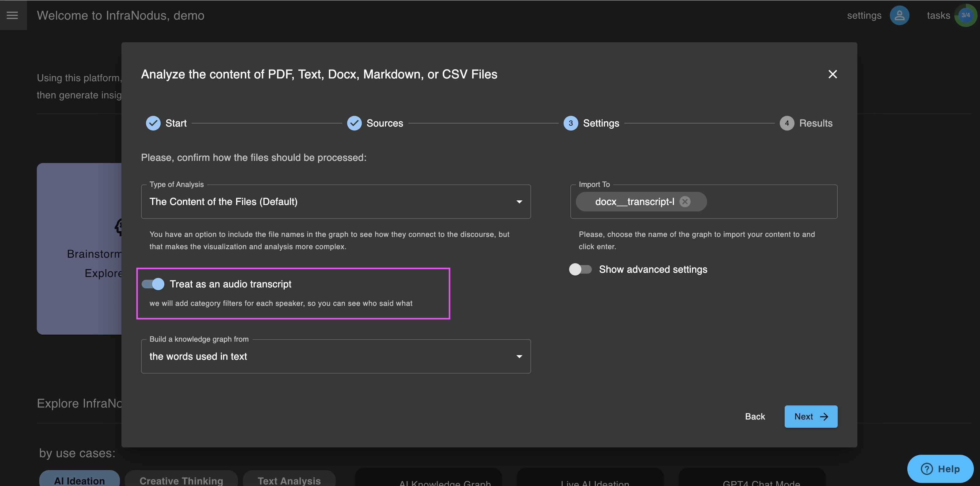Image resolution: width=980 pixels, height=486 pixels.
Task: Click the Sources step checkmark icon
Action: pyautogui.click(x=354, y=123)
